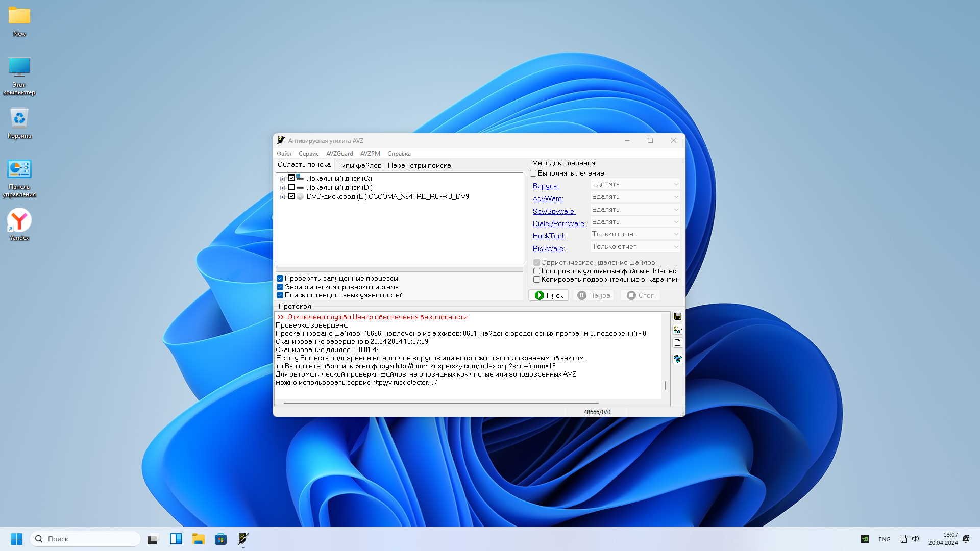Open the Сервис menu
The height and width of the screenshot is (551, 980).
(x=308, y=154)
